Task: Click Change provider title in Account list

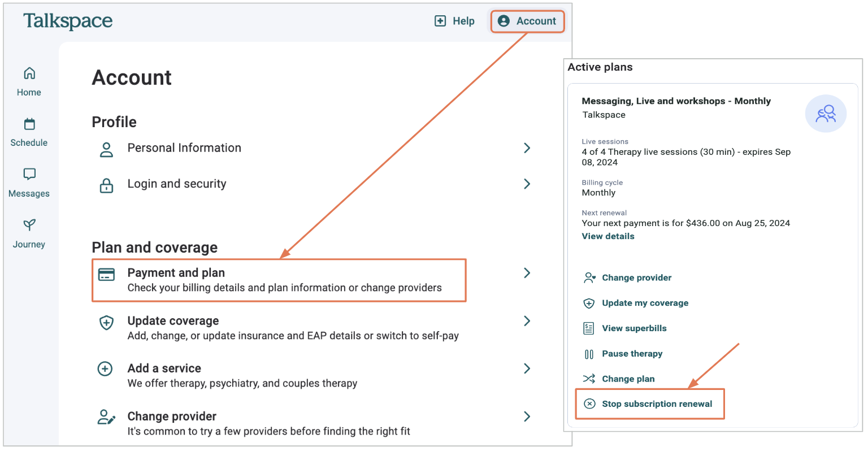Action: point(172,417)
